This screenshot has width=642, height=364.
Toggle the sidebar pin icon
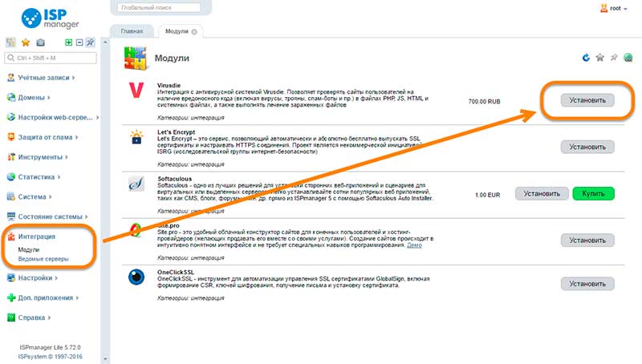pyautogui.click(x=90, y=42)
